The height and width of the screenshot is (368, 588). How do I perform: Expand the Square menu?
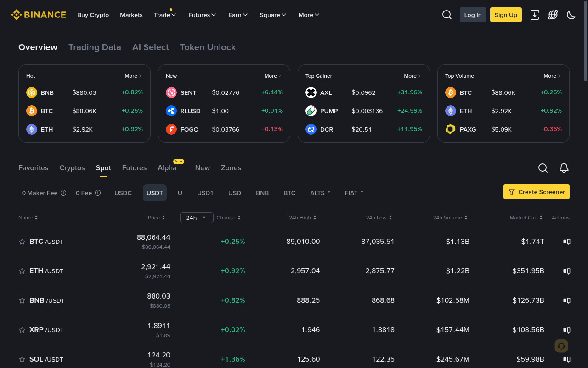pos(273,15)
